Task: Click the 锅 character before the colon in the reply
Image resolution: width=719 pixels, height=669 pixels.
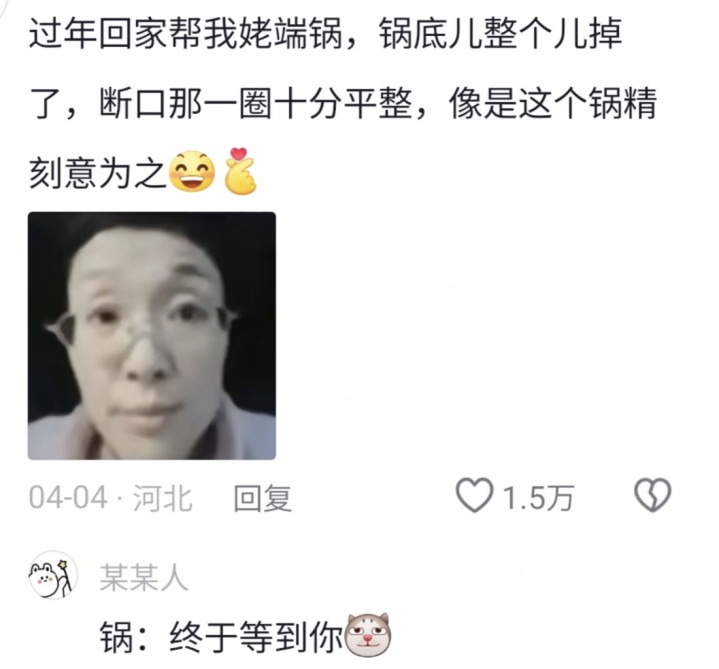Action: [x=117, y=637]
